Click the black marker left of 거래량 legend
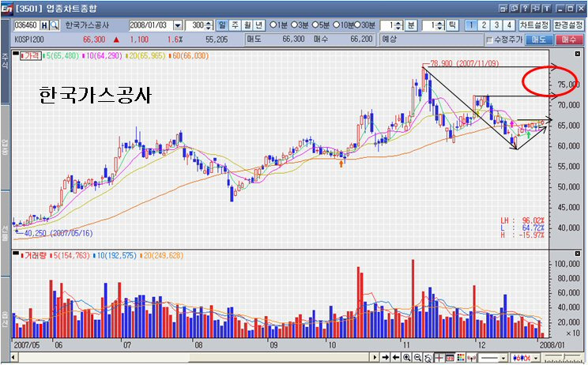This screenshot has height=365, width=588. coord(15,254)
